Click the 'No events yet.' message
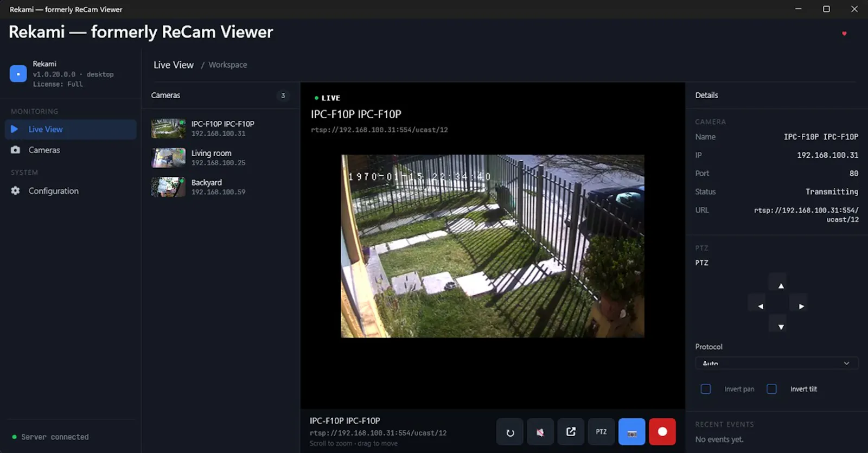The height and width of the screenshot is (453, 868). [x=719, y=439]
